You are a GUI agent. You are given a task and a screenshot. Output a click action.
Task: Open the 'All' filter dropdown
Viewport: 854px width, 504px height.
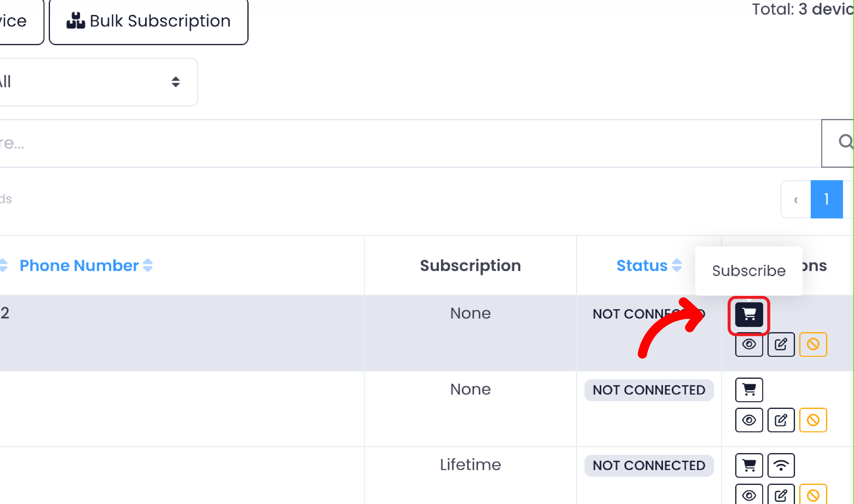[95, 82]
